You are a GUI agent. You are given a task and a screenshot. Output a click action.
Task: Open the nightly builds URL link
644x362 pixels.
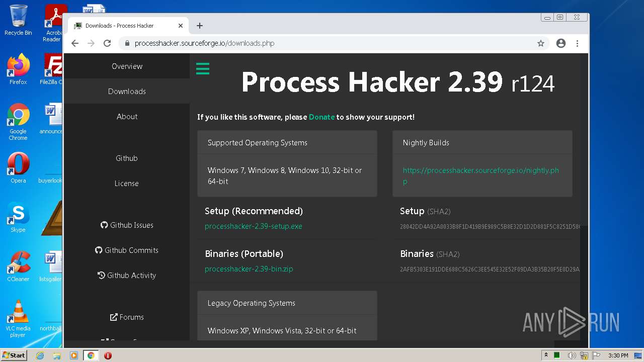point(480,176)
